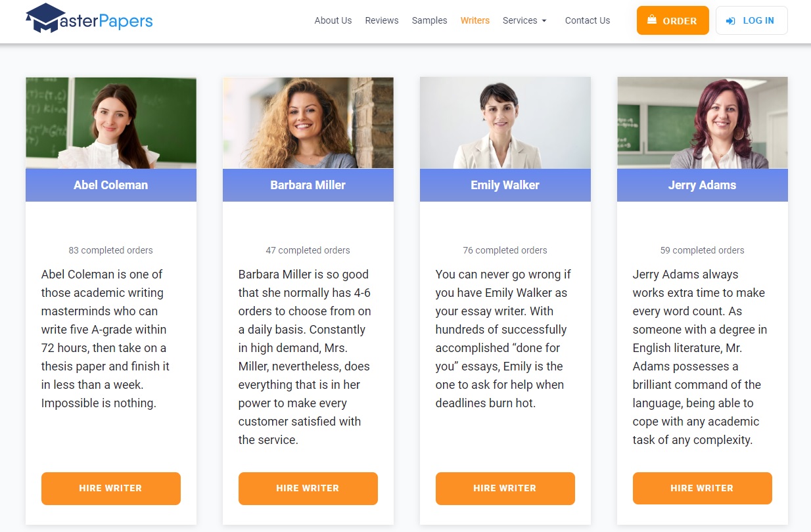Open the Contact Us page
811x532 pixels.
pyautogui.click(x=588, y=20)
